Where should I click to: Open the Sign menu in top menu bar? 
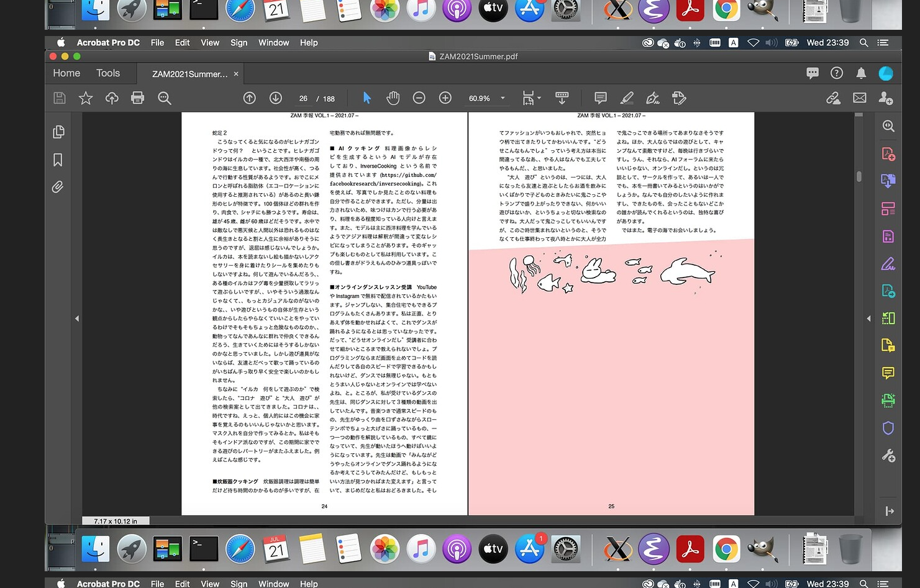[x=239, y=43]
